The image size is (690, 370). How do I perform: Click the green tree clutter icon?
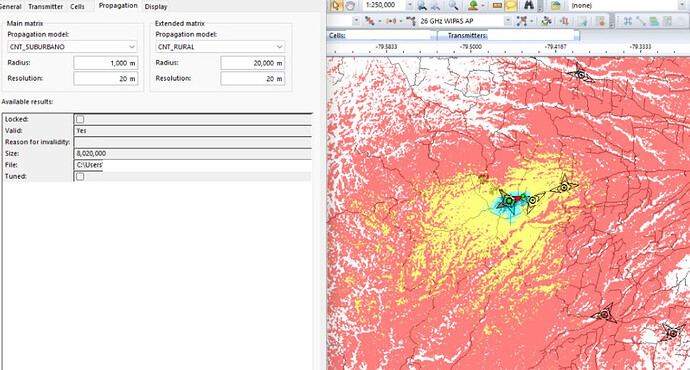[473, 5]
